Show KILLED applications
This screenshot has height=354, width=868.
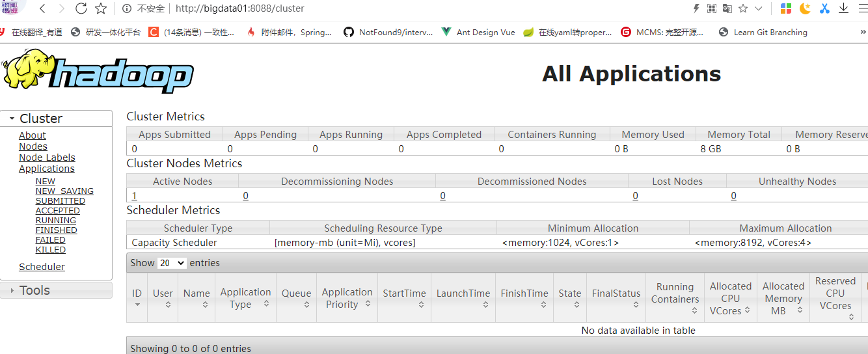coord(51,250)
